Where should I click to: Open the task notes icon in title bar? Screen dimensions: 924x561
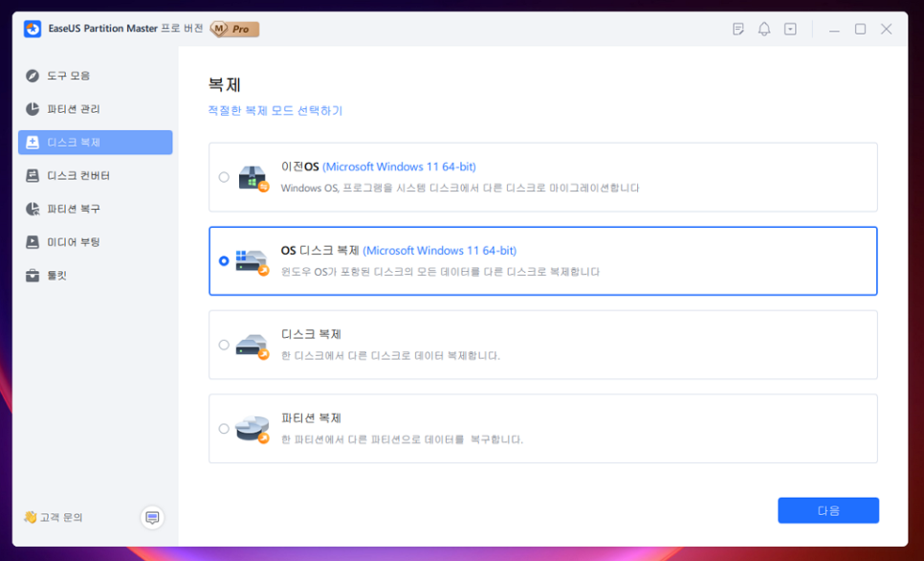(x=737, y=29)
